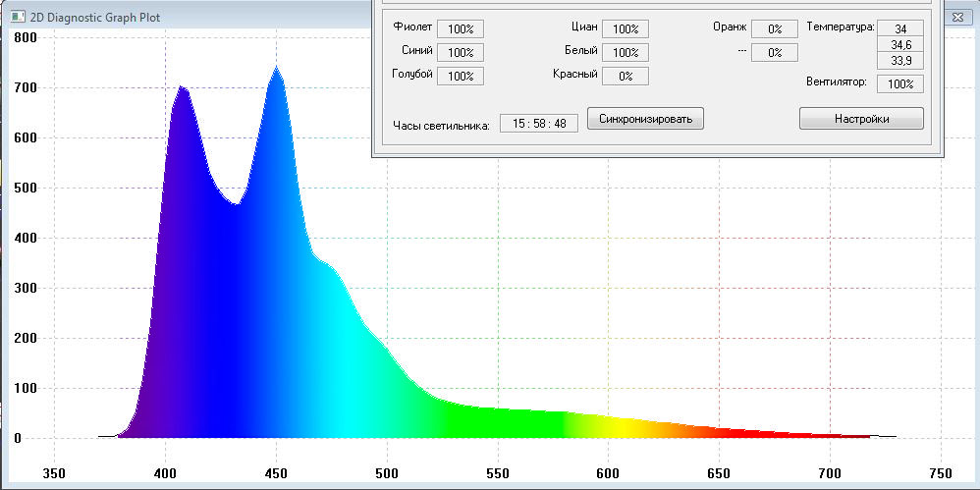Select the Красный 0% value field
Viewport: 980px width, 490px height.
[x=626, y=77]
